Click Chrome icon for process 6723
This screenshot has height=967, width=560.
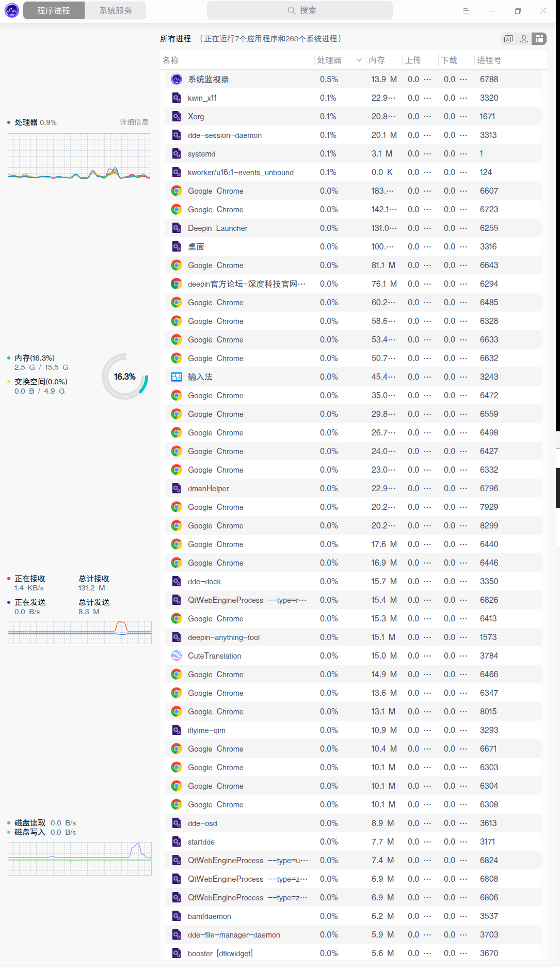[177, 209]
